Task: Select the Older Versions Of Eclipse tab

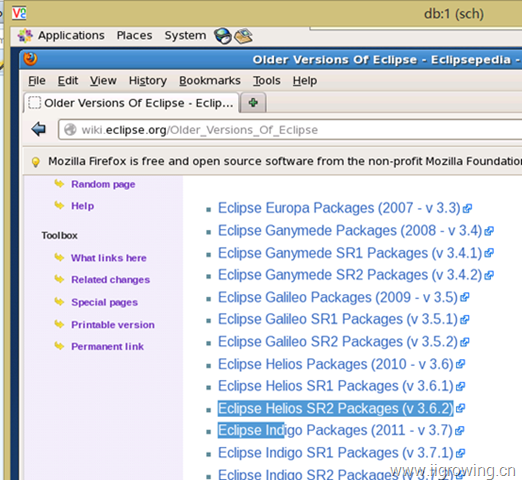Action: coord(131,103)
